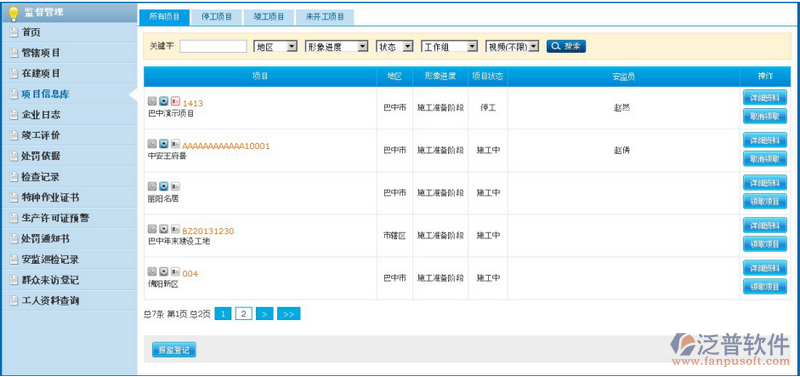Switch to the 未开工项目 tab
This screenshot has height=377, width=800.
(324, 17)
